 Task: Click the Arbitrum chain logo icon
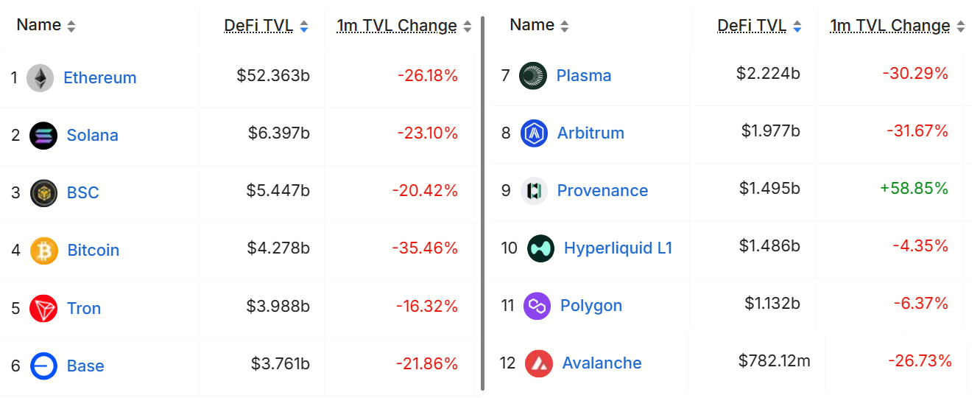pos(535,133)
